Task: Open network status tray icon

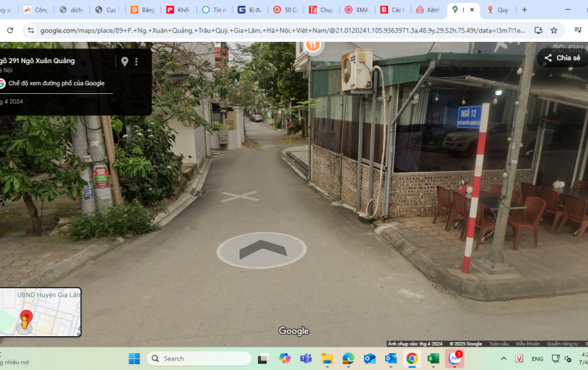Action: click(556, 358)
